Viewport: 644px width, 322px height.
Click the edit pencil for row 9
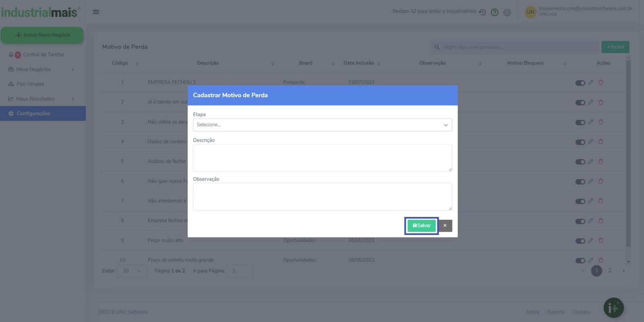coord(590,241)
